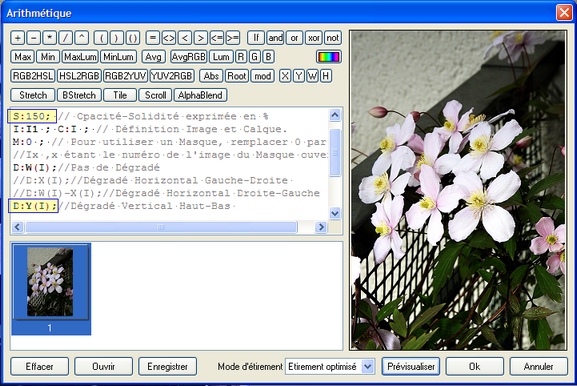Screen dimensions: 577x386
Task: Confirm with the Ok button
Action: click(x=475, y=366)
